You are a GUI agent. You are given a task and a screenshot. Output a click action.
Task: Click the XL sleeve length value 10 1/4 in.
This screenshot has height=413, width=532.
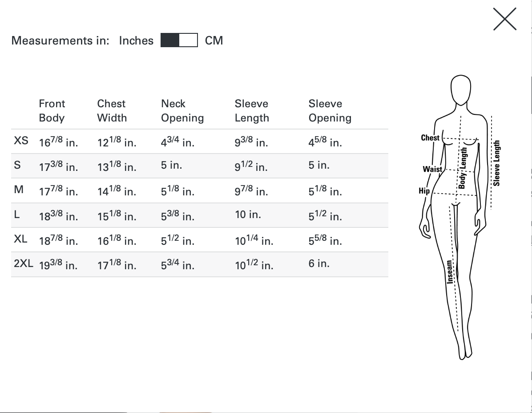[x=254, y=240]
